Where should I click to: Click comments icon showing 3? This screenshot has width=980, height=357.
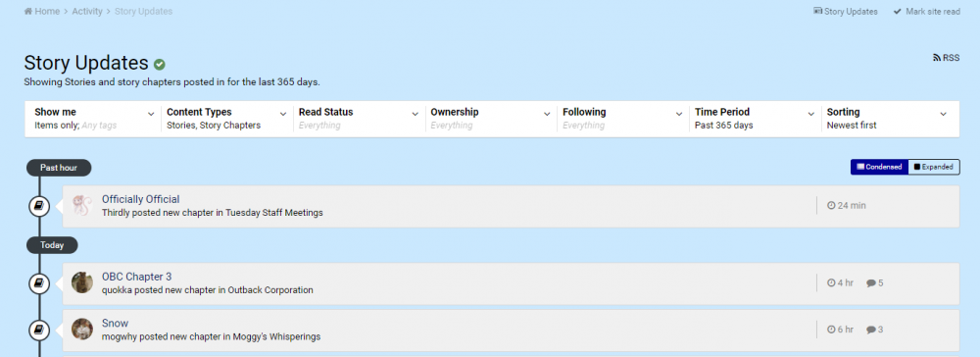click(875, 330)
